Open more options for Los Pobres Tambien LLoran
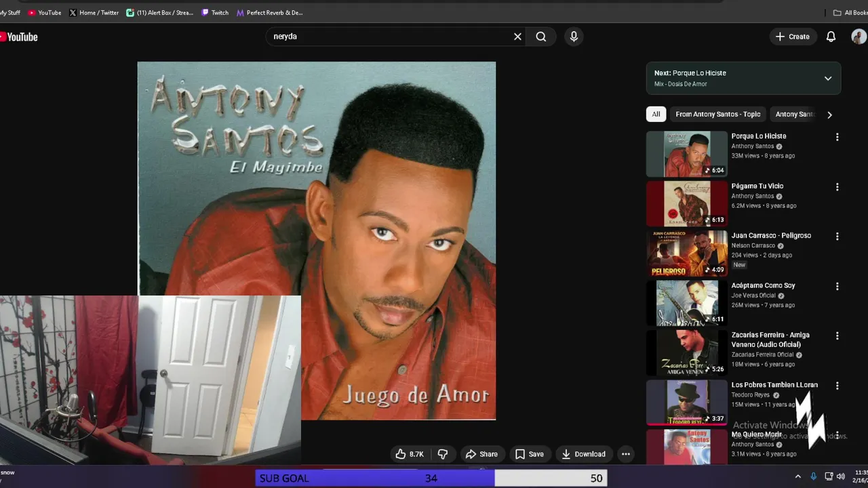The width and height of the screenshot is (868, 488). [837, 386]
